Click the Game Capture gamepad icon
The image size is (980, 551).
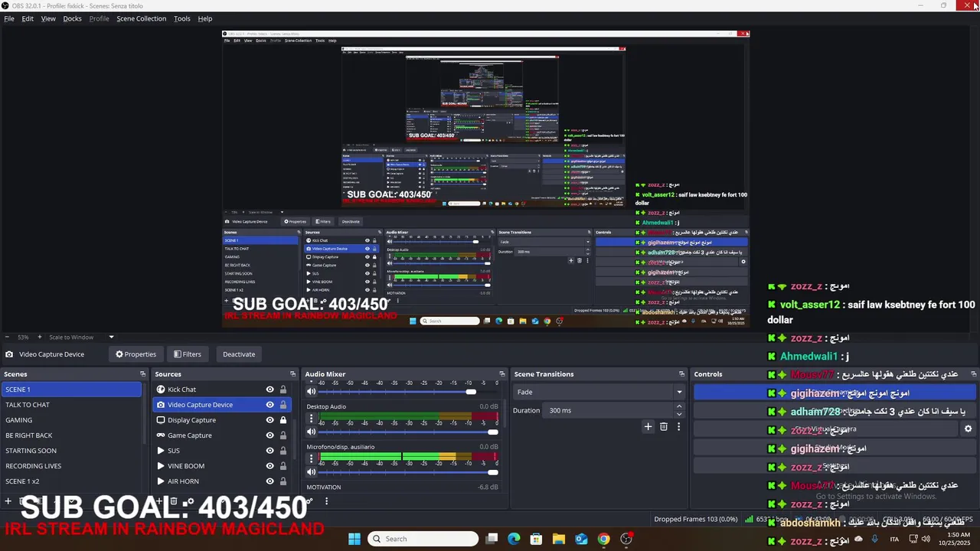[161, 435]
